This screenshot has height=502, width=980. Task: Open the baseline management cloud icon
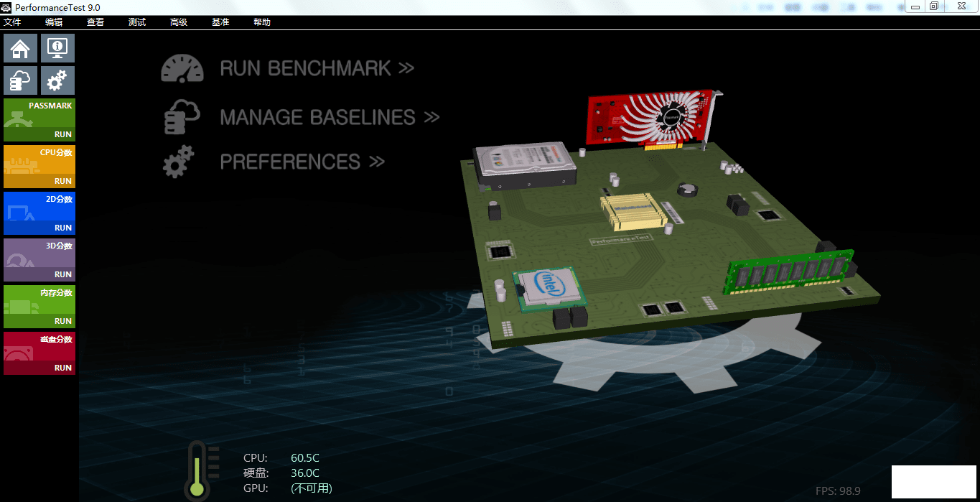(20, 80)
